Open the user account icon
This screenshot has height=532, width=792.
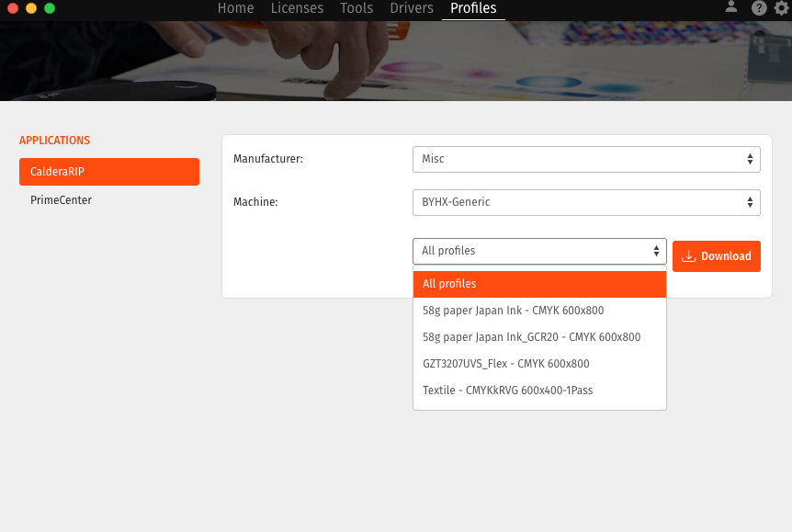pos(730,7)
